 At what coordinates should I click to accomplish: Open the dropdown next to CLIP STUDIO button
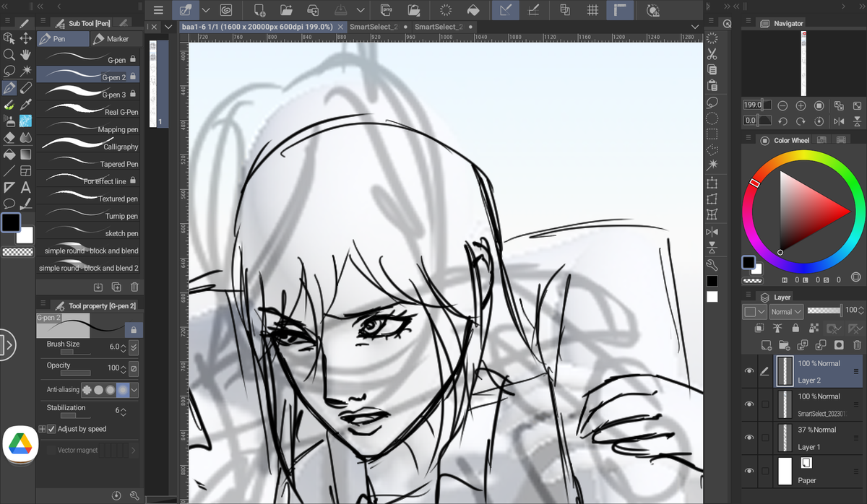coord(206,11)
